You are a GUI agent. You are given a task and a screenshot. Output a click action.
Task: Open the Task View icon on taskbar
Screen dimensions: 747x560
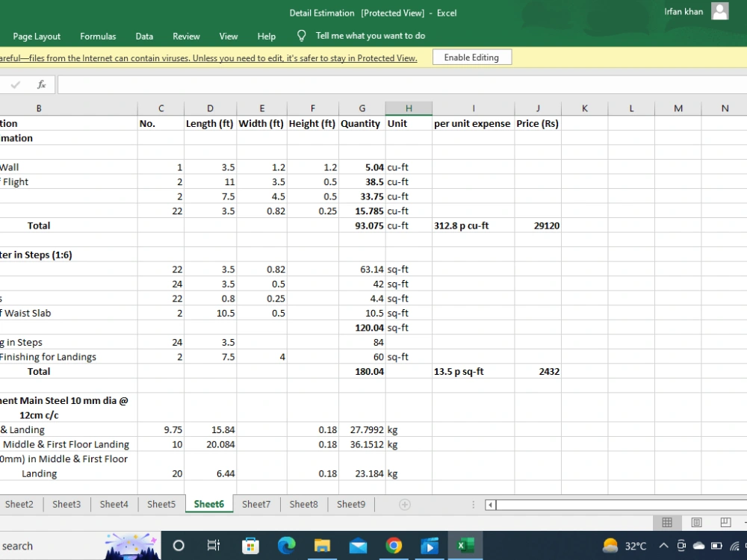tap(214, 545)
